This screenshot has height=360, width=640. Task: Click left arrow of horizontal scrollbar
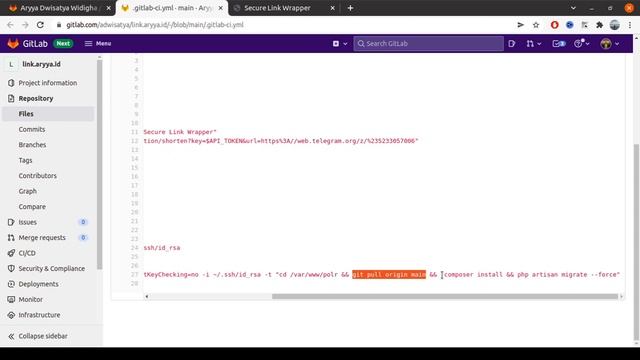147,296
